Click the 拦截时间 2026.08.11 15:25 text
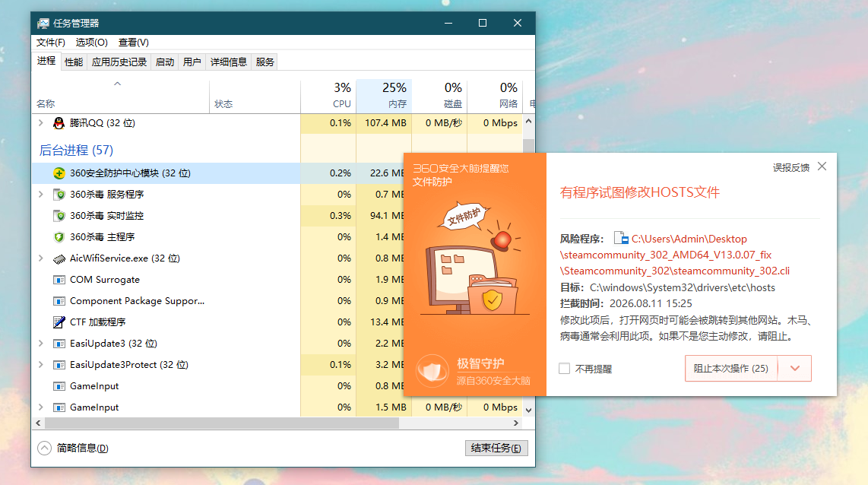This screenshot has width=868, height=485. tap(626, 303)
